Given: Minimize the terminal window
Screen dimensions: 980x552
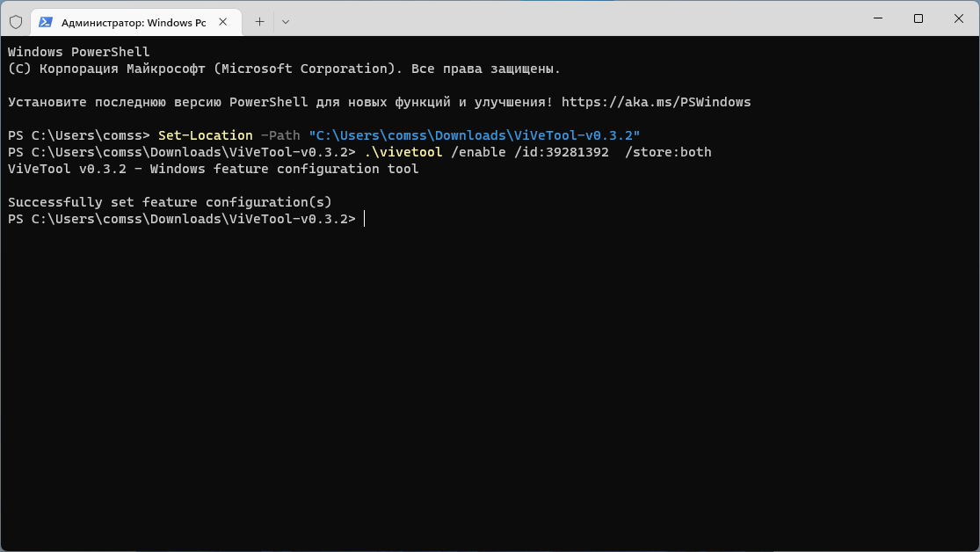Looking at the screenshot, I should point(877,18).
